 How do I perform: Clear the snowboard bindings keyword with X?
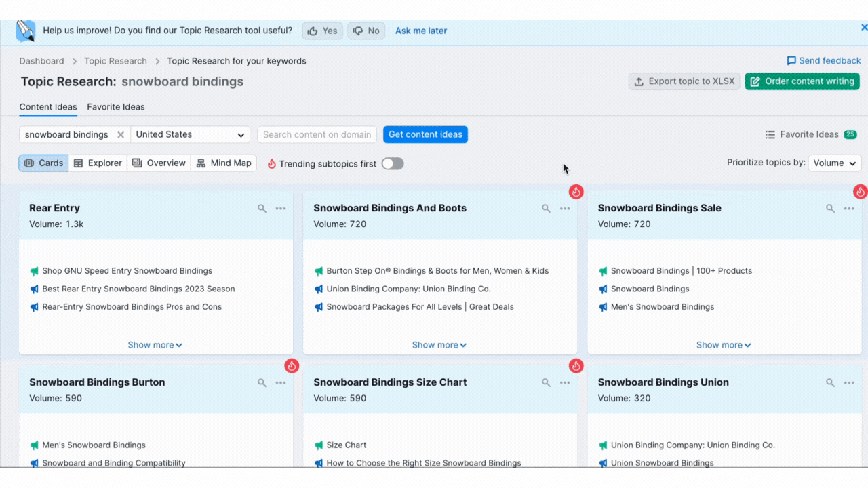tap(121, 135)
